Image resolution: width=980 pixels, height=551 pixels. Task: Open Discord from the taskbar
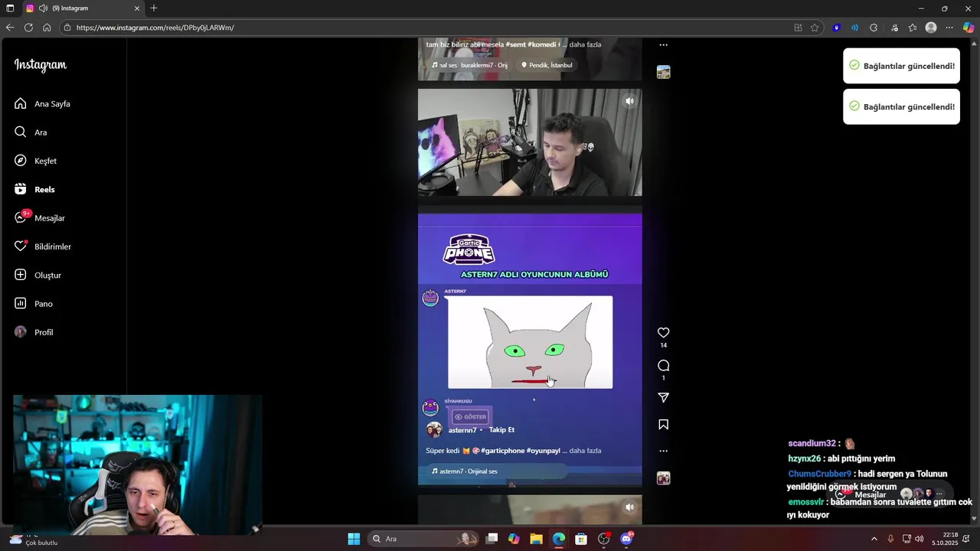(627, 539)
